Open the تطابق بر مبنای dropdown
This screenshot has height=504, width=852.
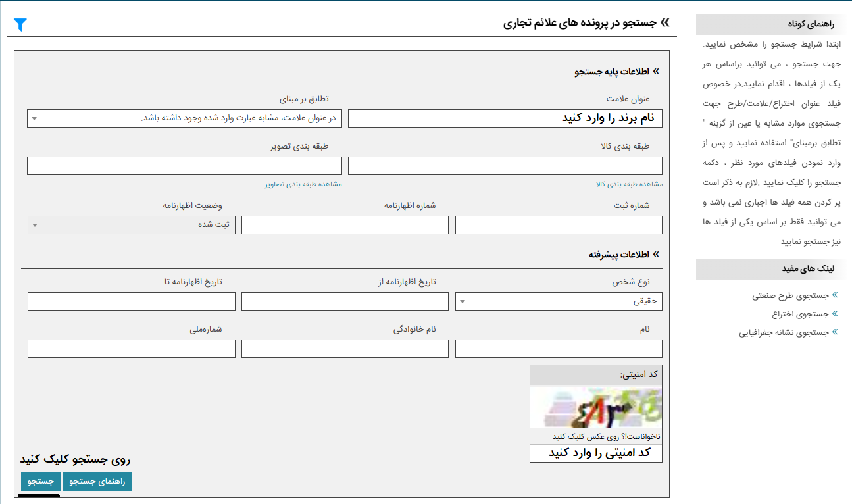pos(184,118)
